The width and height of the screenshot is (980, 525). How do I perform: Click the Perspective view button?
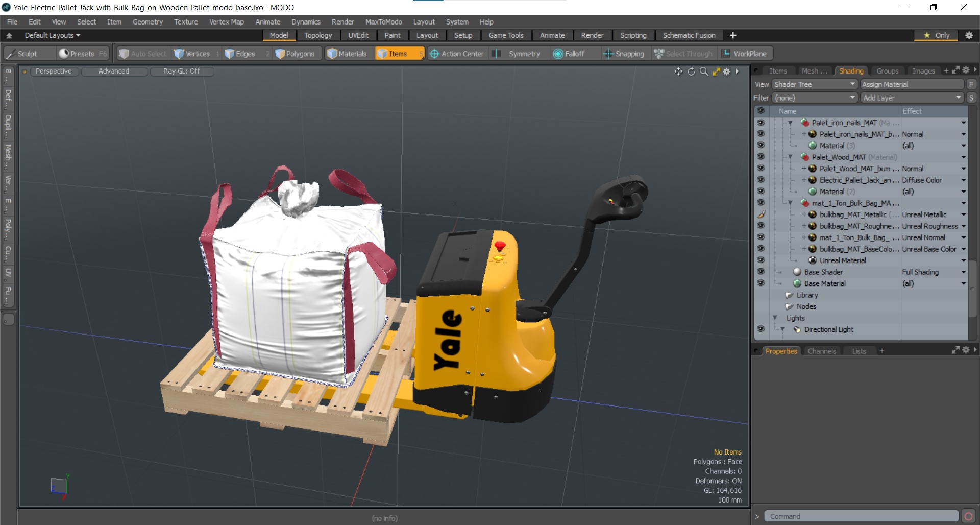click(x=54, y=71)
